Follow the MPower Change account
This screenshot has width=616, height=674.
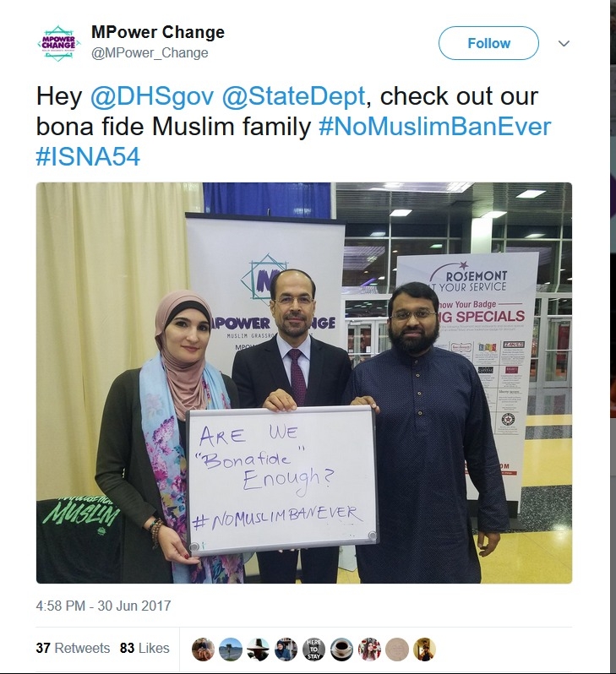(488, 43)
